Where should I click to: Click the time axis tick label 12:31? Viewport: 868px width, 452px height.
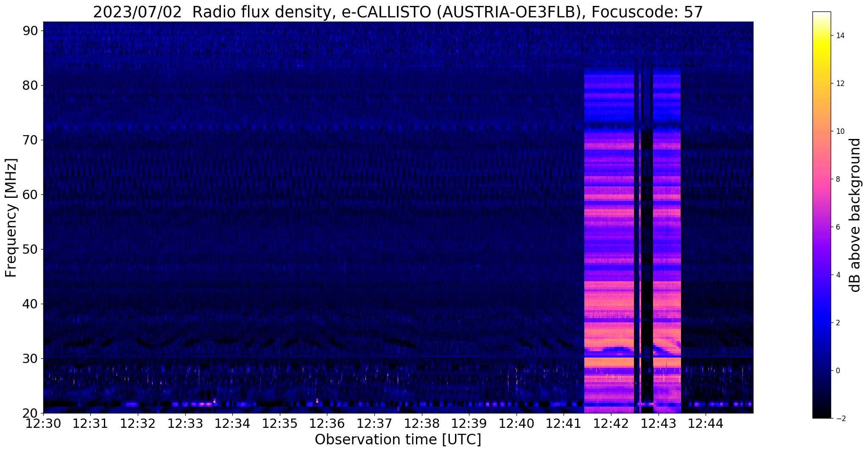click(x=91, y=424)
